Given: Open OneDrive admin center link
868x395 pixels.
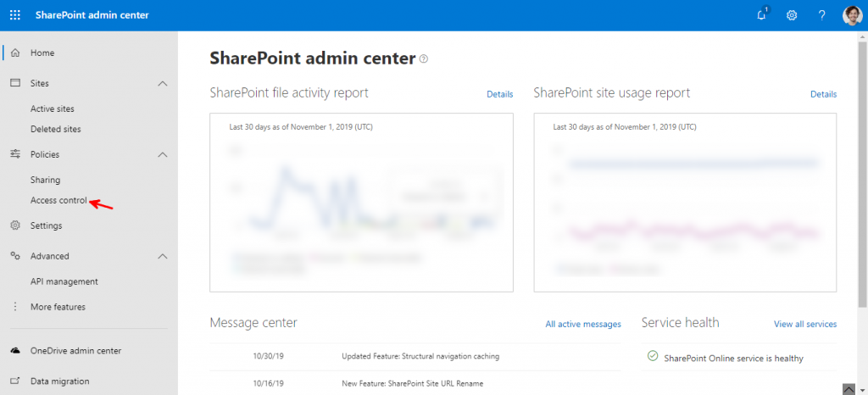Looking at the screenshot, I should point(75,351).
